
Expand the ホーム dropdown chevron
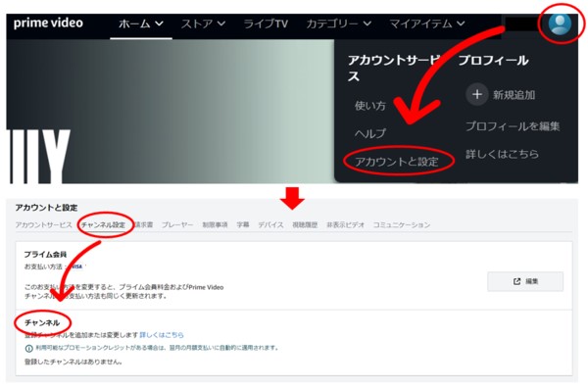tap(160, 24)
